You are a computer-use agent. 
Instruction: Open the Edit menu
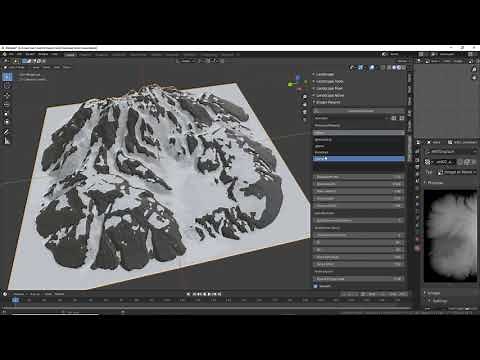pos(20,54)
